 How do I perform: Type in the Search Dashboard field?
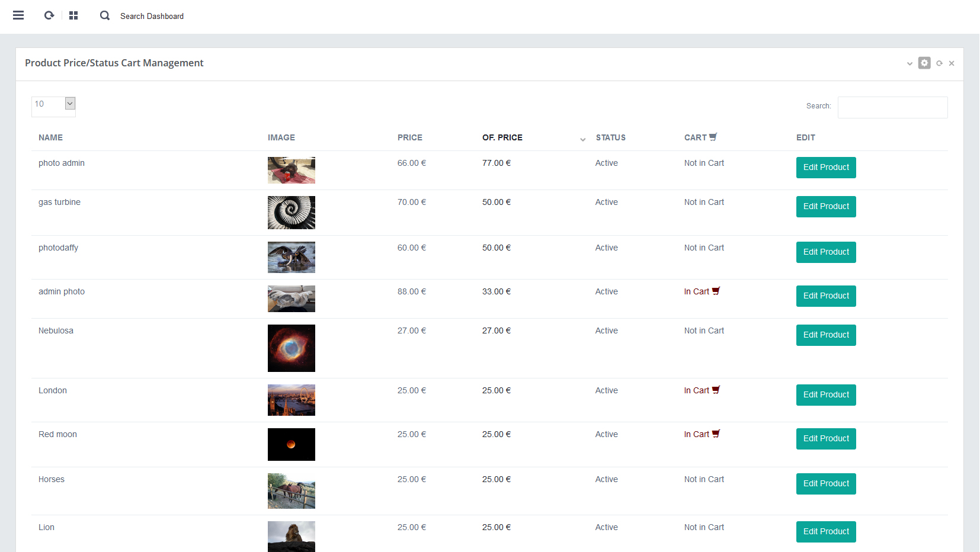[x=152, y=16]
